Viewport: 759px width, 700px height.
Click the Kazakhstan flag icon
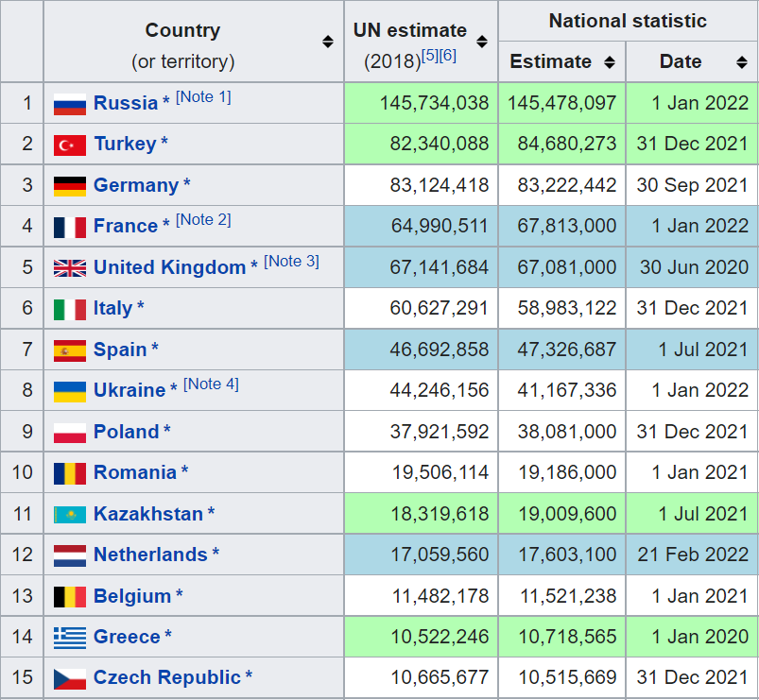(x=70, y=515)
